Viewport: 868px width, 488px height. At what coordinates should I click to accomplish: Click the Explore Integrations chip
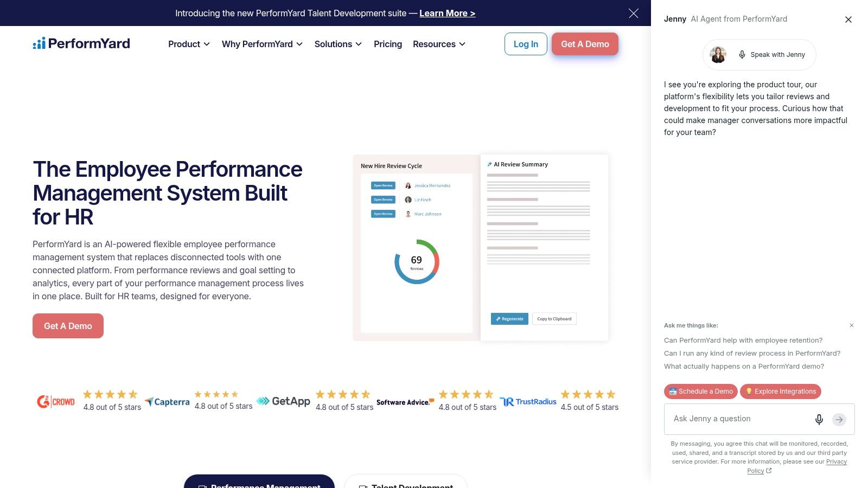point(781,391)
